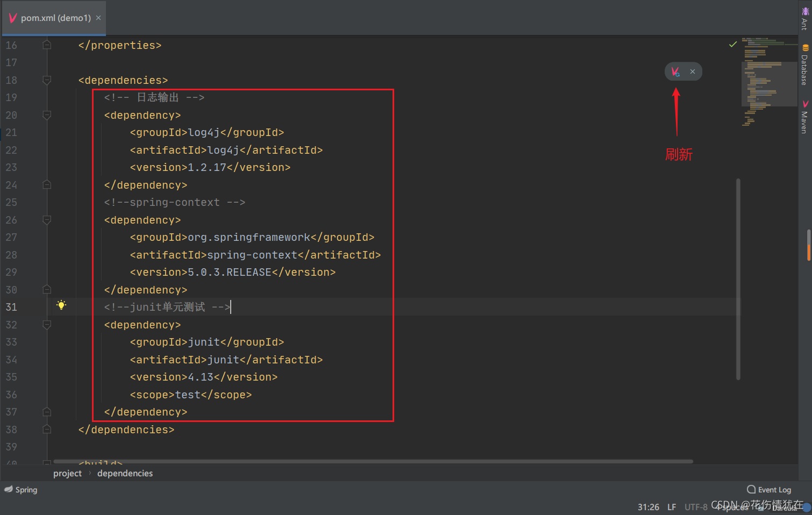Open the Spring tool window

[22, 490]
